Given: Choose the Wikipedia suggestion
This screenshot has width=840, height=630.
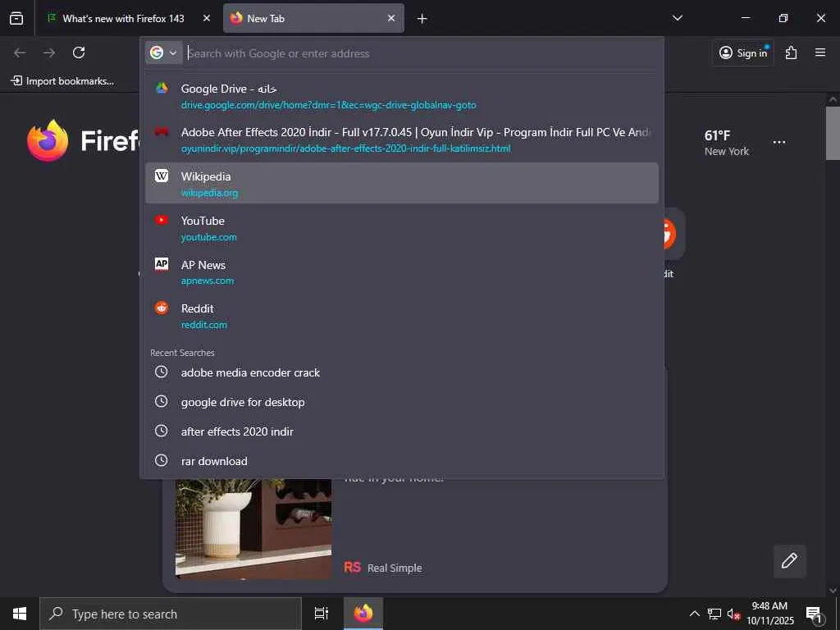Looking at the screenshot, I should pos(402,183).
